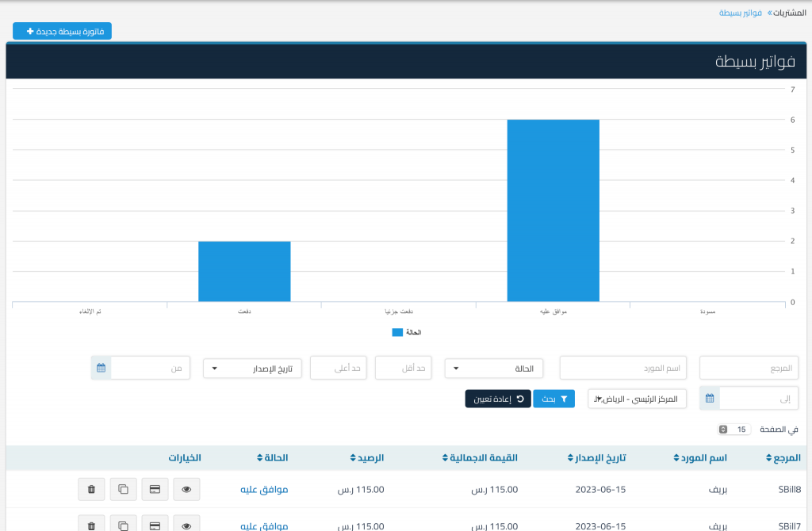
Task: Sort the table by المرجع column arrows
Action: pyautogui.click(x=768, y=458)
